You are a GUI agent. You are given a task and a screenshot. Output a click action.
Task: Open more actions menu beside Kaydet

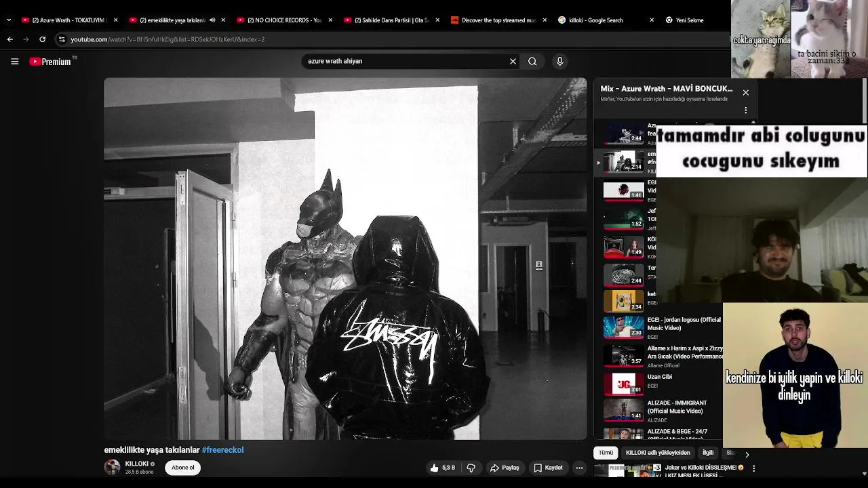[x=579, y=468]
